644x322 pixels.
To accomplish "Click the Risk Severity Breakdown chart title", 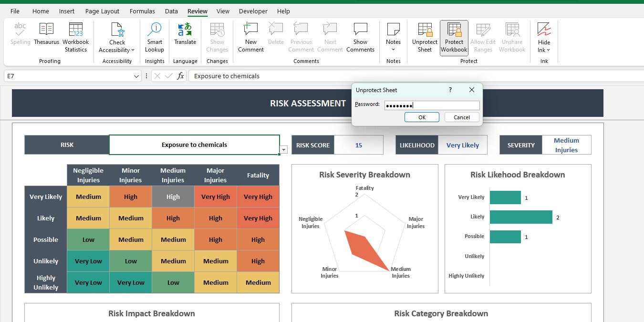I will point(364,175).
